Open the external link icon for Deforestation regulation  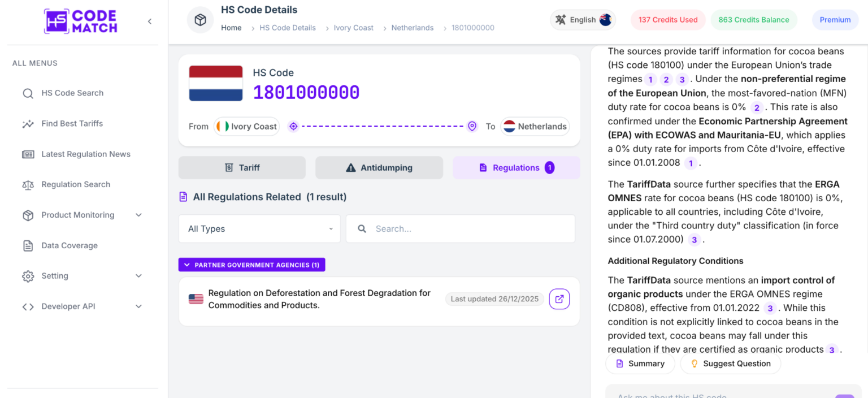pos(559,299)
